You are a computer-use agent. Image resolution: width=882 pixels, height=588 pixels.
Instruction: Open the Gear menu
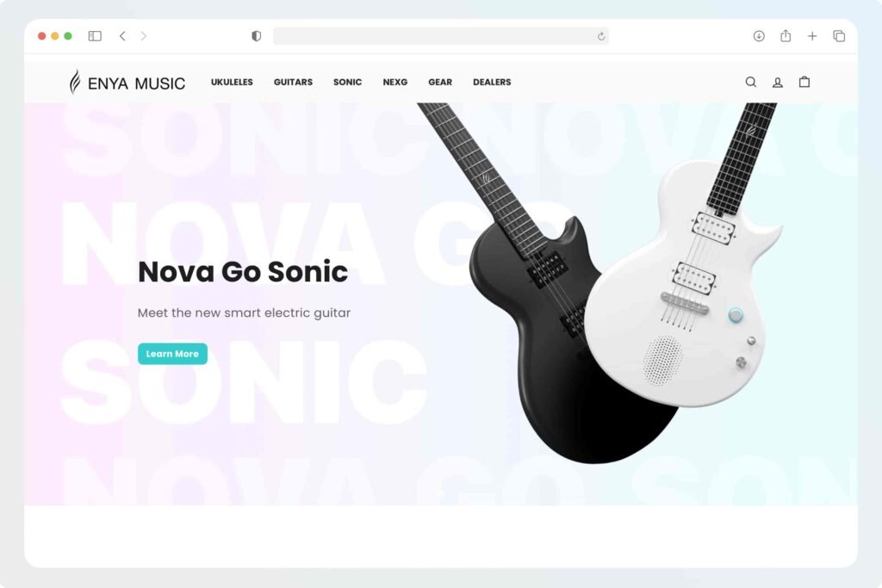click(440, 82)
